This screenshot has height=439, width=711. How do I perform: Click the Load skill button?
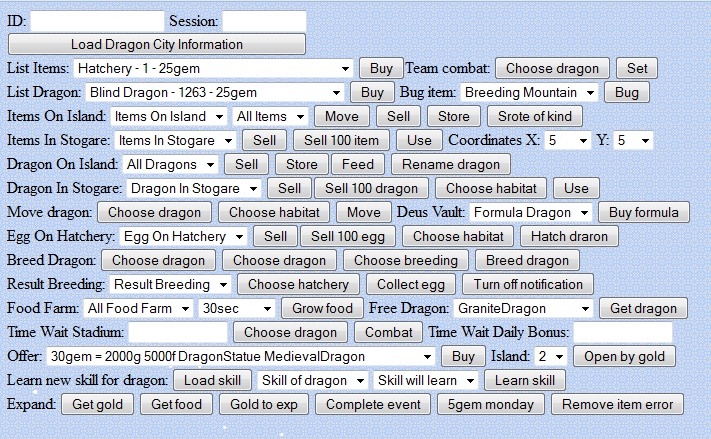212,381
